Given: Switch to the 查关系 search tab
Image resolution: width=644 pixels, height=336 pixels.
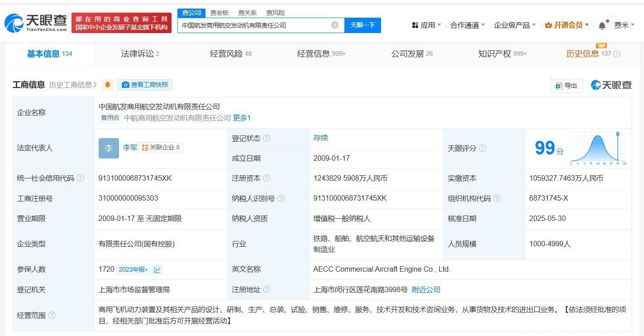Looking at the screenshot, I should point(247,13).
